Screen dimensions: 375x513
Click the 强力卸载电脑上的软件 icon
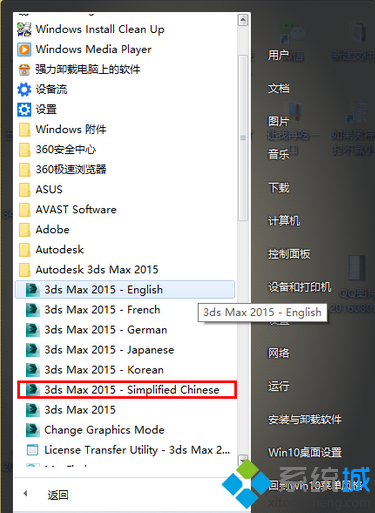(x=24, y=70)
